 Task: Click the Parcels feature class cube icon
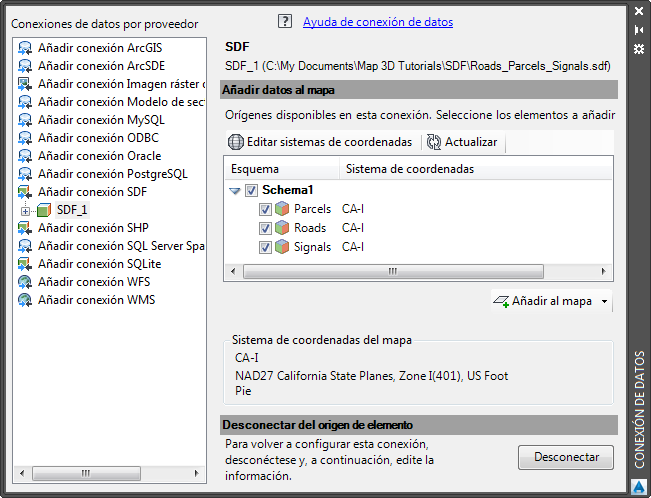coord(282,209)
